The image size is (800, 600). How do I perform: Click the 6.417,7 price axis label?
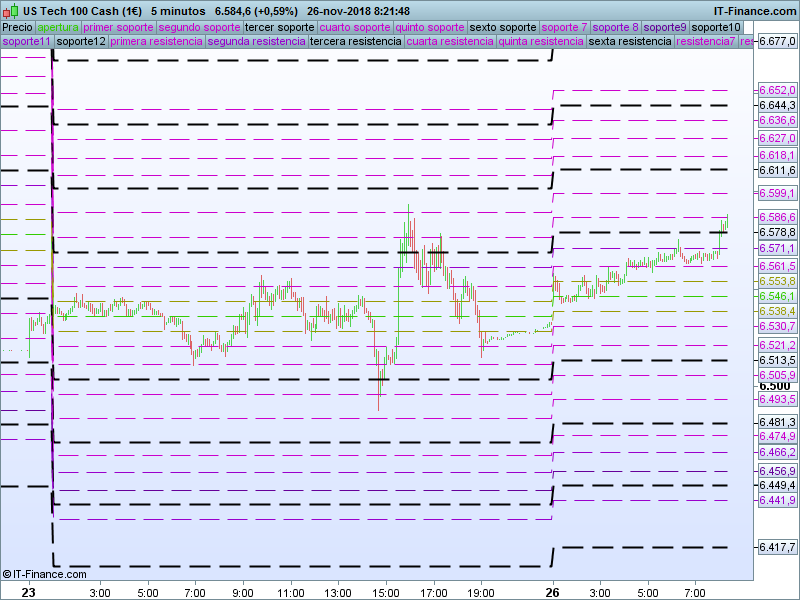776,548
